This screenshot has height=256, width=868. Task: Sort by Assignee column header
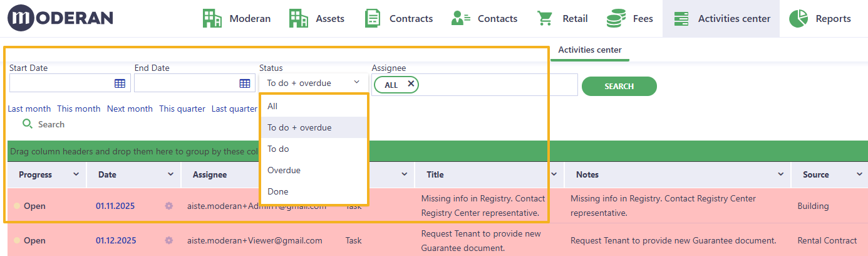point(210,174)
